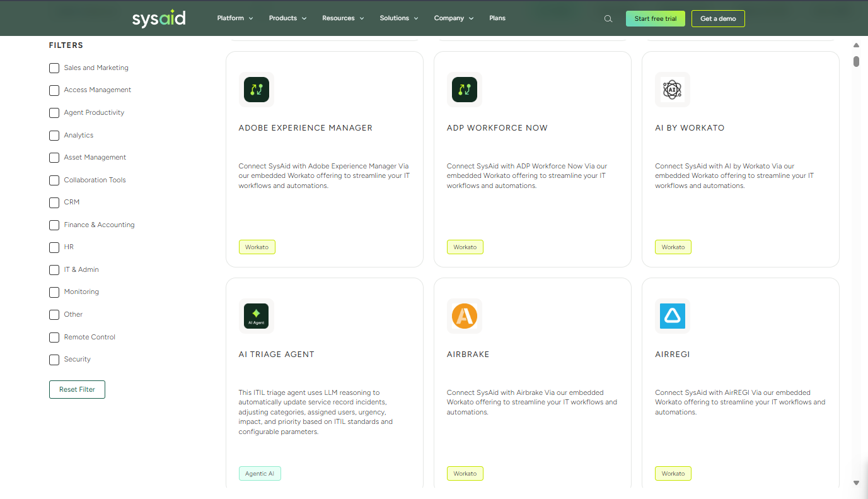The image size is (868, 499).
Task: Enable the Sales and Marketing filter
Action: 54,68
